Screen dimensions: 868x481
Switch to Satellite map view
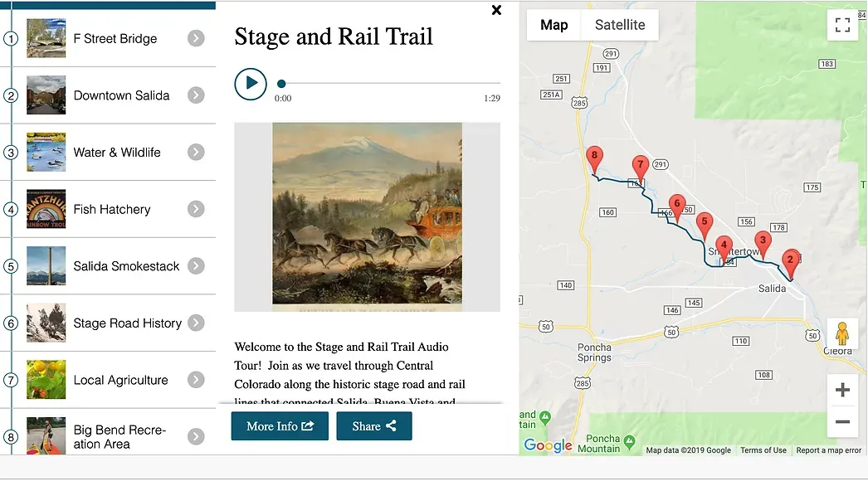click(x=619, y=25)
